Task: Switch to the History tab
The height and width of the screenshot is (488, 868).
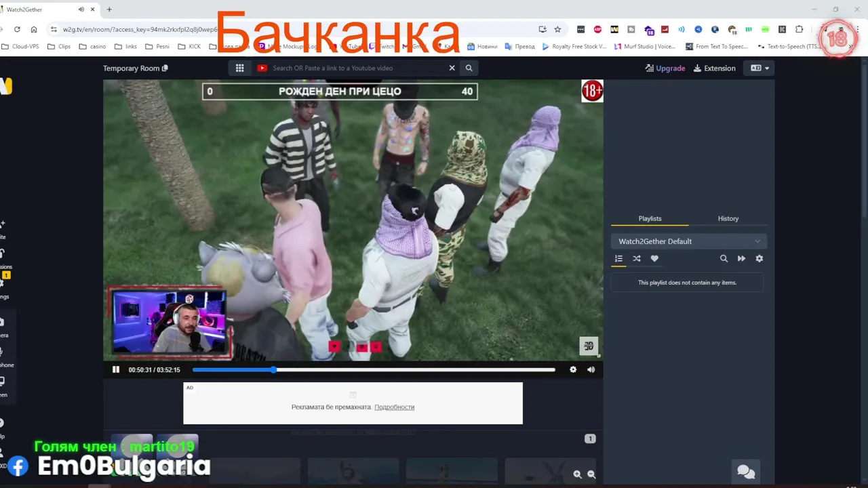Action: click(728, 218)
